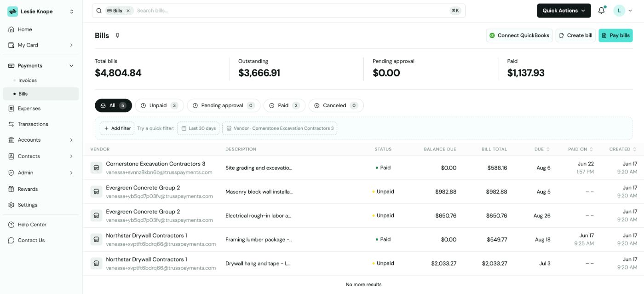This screenshot has width=644, height=294.
Task: Switch to the Paid tab
Action: (x=284, y=105)
